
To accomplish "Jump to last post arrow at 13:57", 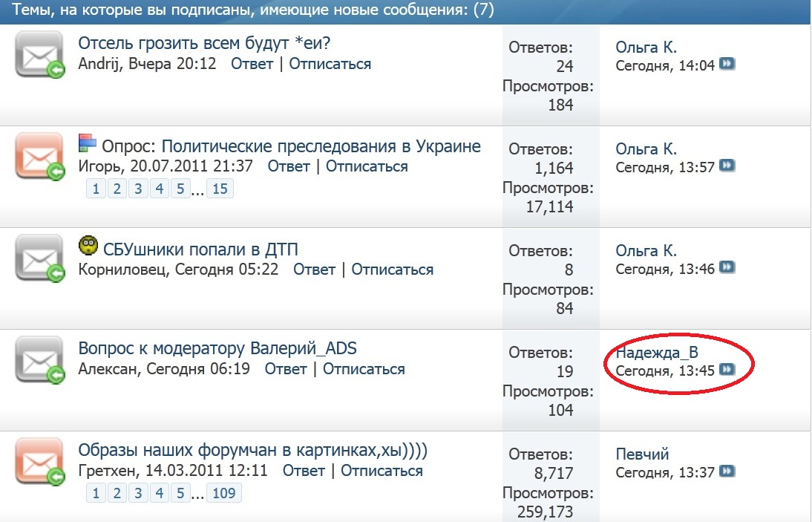I will coord(727,166).
